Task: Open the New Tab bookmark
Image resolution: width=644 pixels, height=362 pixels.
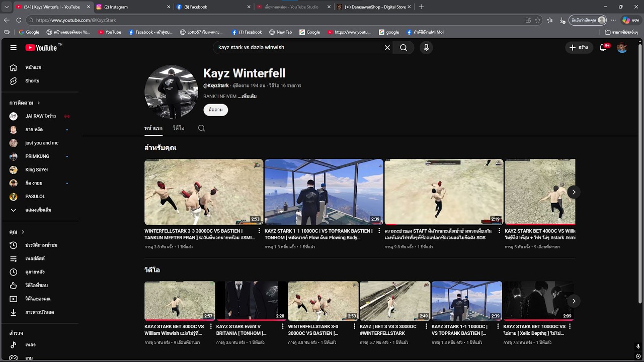Action: tap(280, 32)
